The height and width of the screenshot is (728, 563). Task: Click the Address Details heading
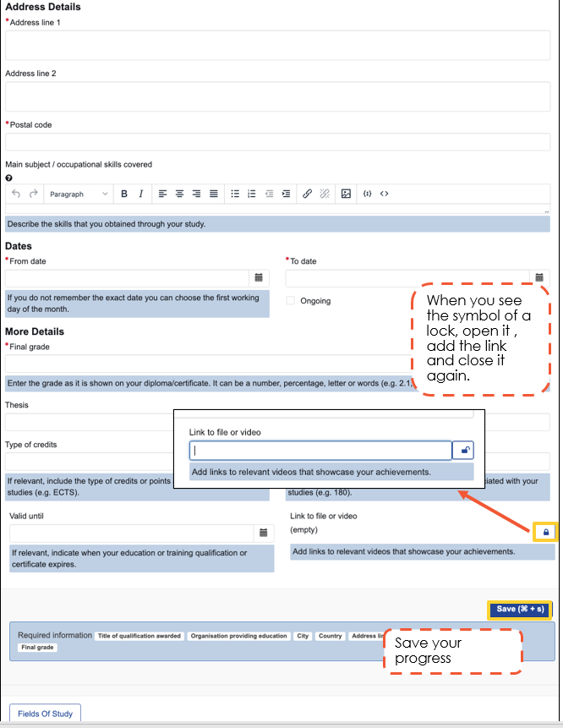click(43, 7)
